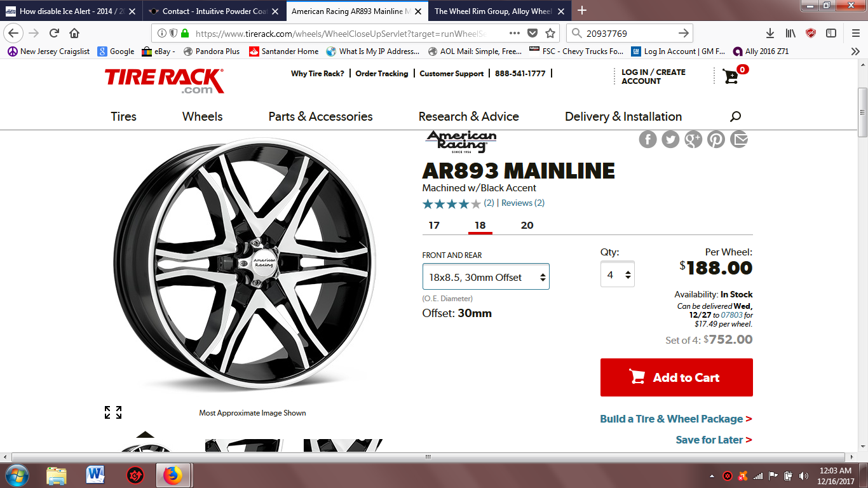The height and width of the screenshot is (488, 868).
Task: Open the page actions three-dot menu
Action: (515, 33)
